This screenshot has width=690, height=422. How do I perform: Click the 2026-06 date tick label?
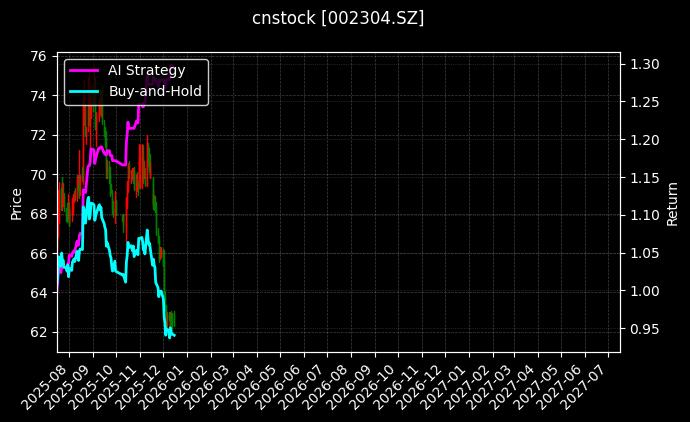pyautogui.click(x=285, y=384)
